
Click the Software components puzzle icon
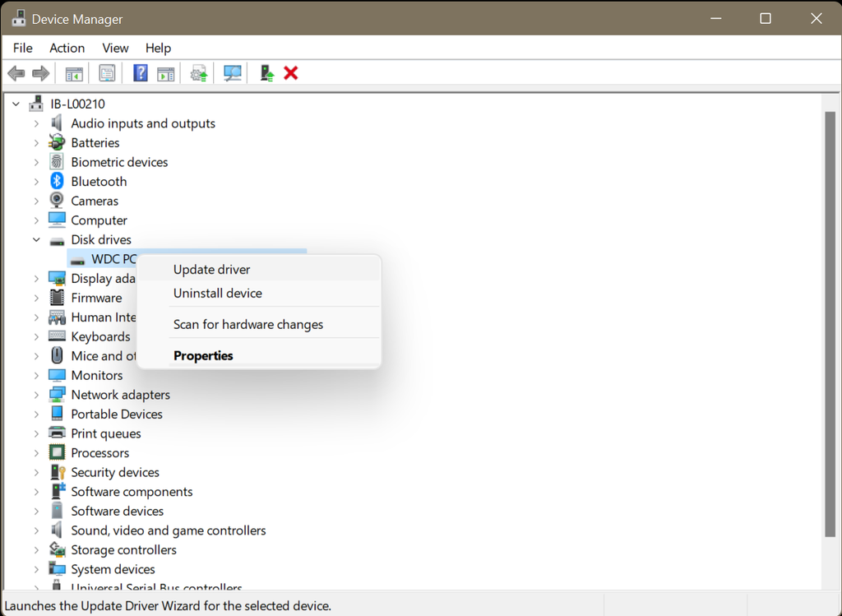58,491
